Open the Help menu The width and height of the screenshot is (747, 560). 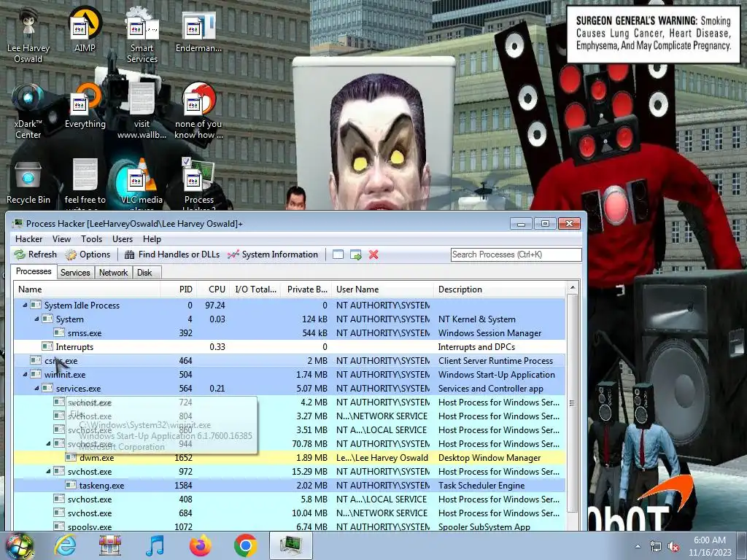(x=152, y=239)
